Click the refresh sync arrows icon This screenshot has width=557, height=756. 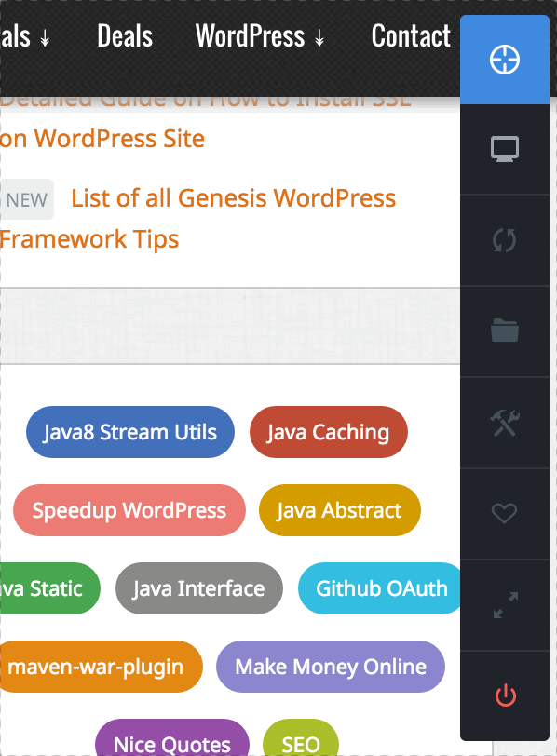click(505, 240)
